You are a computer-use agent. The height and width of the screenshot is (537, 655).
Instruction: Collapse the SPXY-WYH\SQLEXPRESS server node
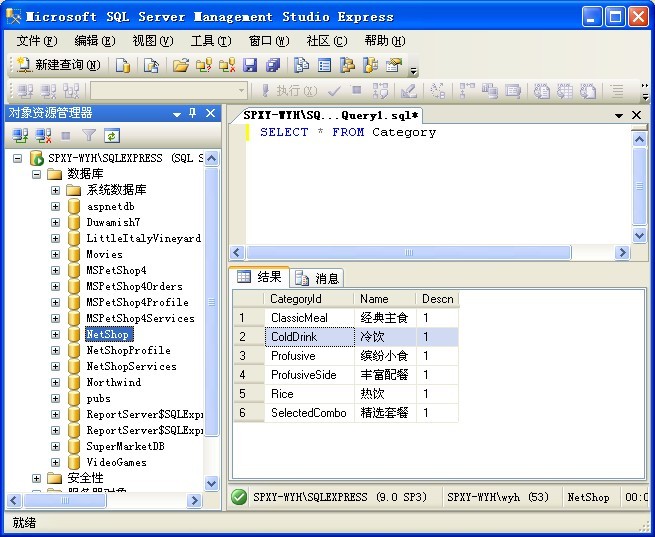coord(18,158)
